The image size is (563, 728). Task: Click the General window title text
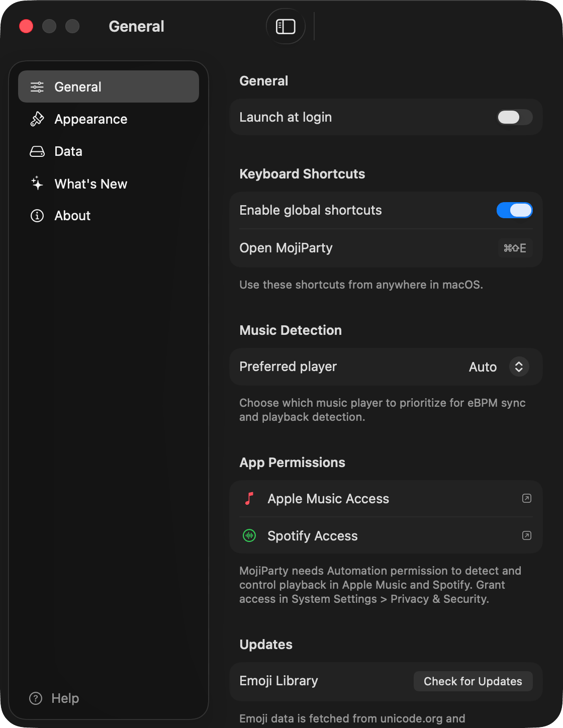click(x=137, y=26)
